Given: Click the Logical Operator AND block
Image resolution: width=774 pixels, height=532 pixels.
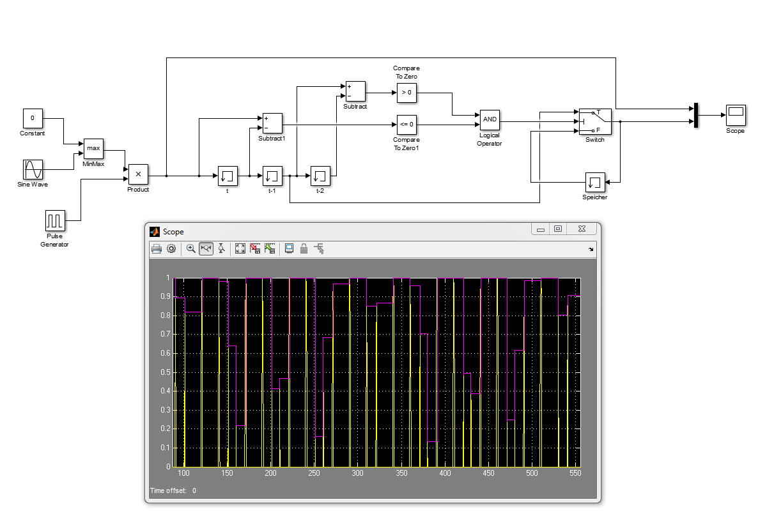Looking at the screenshot, I should pyautogui.click(x=490, y=119).
